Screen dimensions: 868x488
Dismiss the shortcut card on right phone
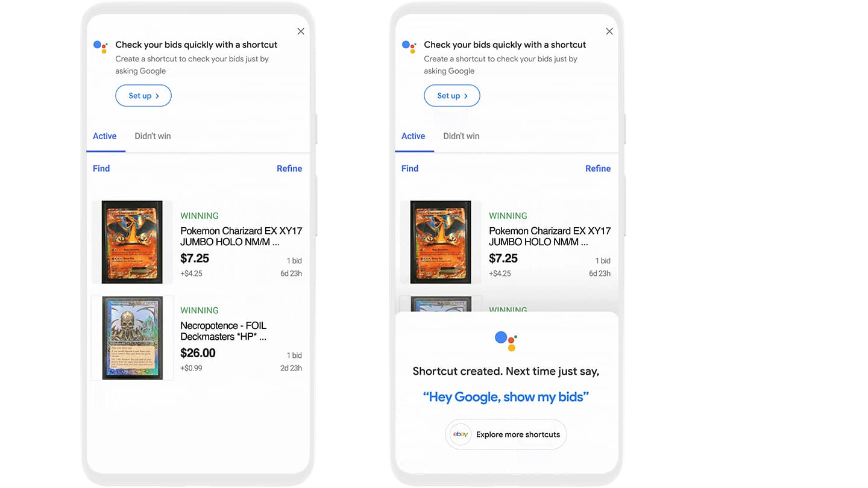click(609, 31)
